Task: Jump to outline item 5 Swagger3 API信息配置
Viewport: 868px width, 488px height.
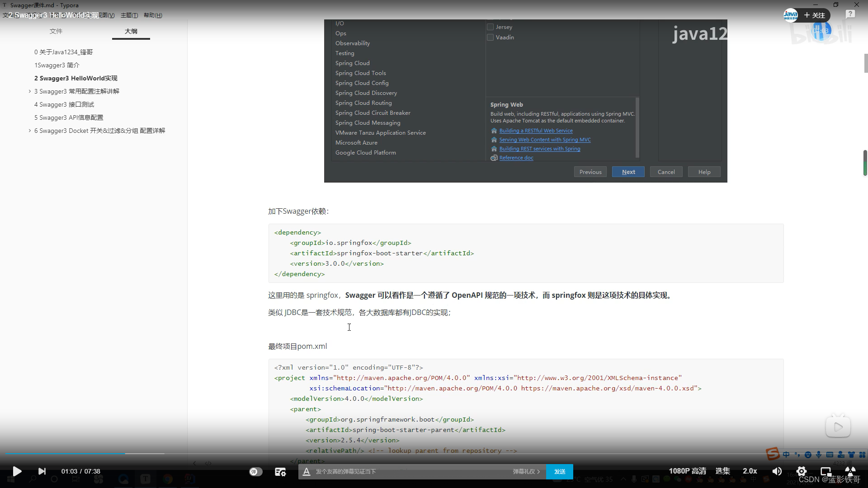Action: [x=69, y=117]
